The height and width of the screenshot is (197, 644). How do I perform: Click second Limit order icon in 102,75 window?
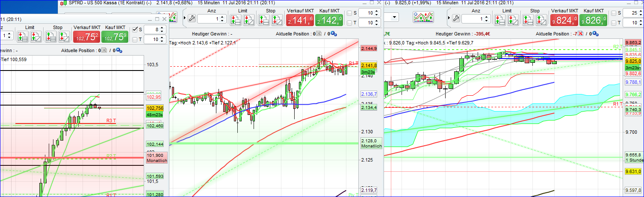[36, 36]
